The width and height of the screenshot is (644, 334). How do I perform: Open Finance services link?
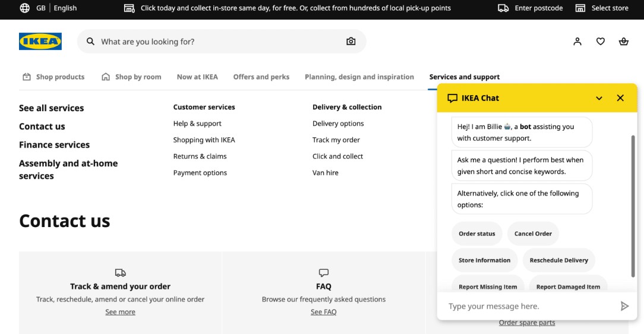point(54,144)
